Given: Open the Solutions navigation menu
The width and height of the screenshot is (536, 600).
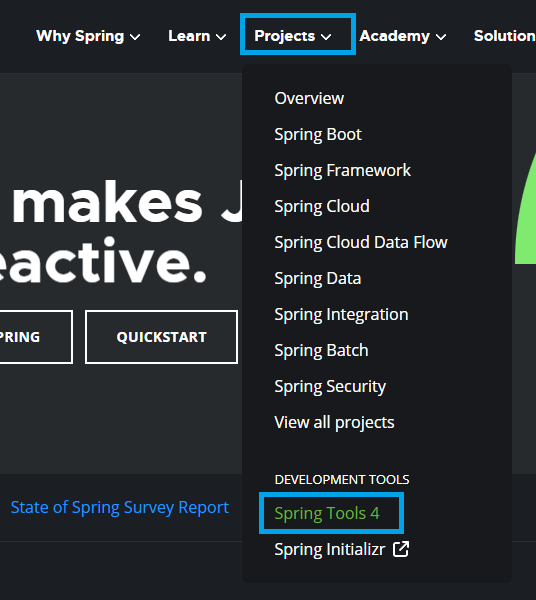Looking at the screenshot, I should click(x=505, y=36).
